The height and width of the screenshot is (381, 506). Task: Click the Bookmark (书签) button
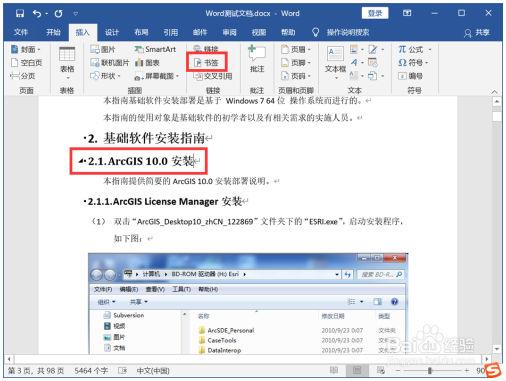pyautogui.click(x=206, y=62)
